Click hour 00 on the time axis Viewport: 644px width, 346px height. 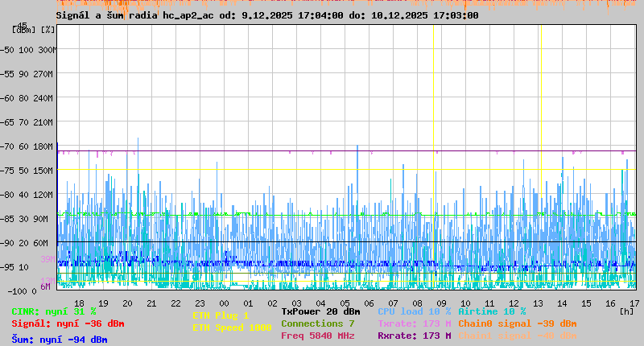pos(224,303)
